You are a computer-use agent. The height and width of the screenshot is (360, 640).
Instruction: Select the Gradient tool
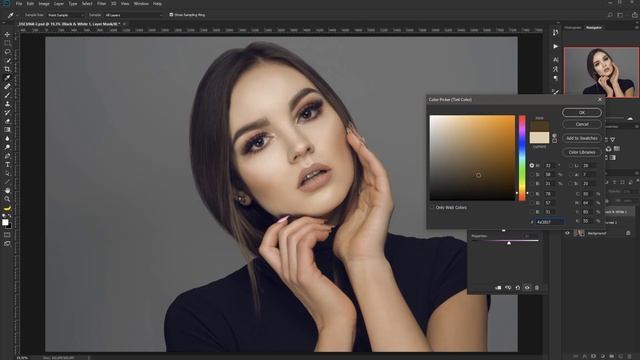pos(7,130)
